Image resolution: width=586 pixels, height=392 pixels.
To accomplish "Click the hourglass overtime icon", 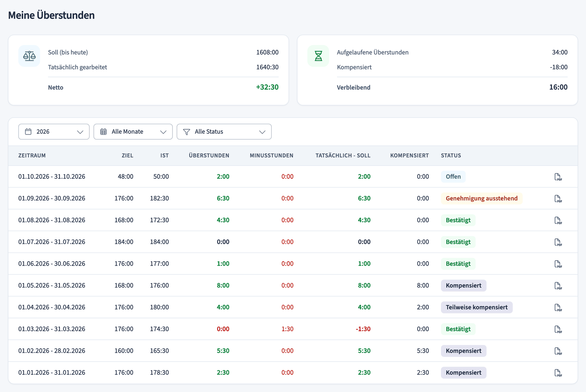I will tap(318, 56).
